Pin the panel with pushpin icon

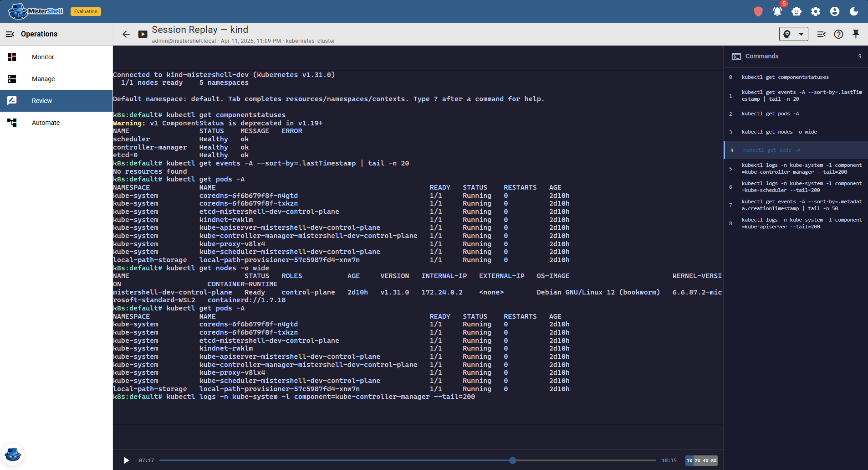[856, 34]
